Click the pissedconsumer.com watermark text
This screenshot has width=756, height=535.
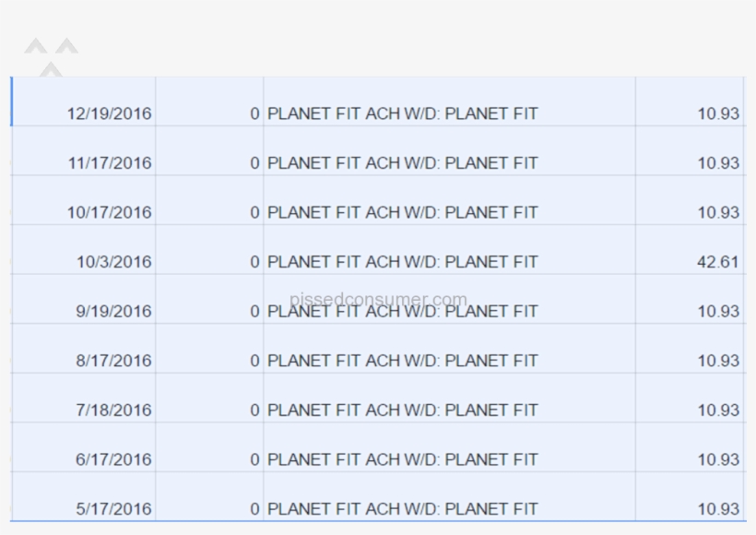(x=378, y=299)
